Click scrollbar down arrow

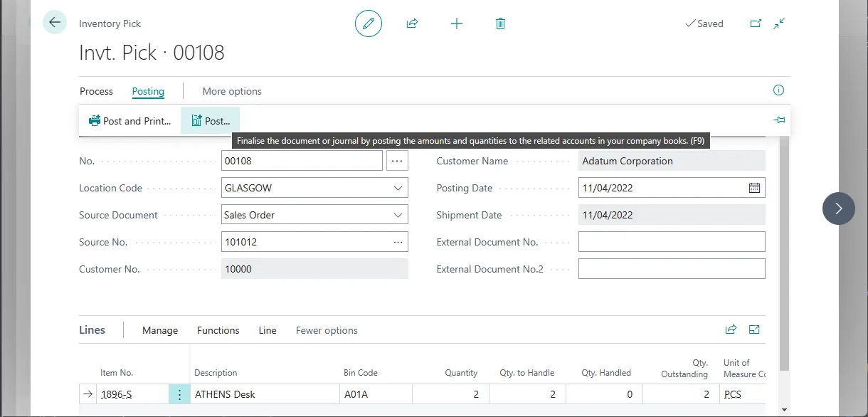[784, 410]
